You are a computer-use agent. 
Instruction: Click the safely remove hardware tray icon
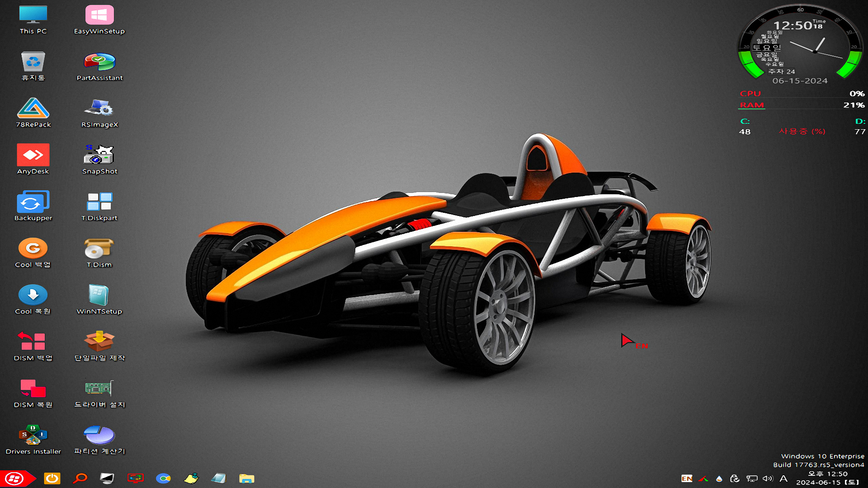pyautogui.click(x=735, y=479)
